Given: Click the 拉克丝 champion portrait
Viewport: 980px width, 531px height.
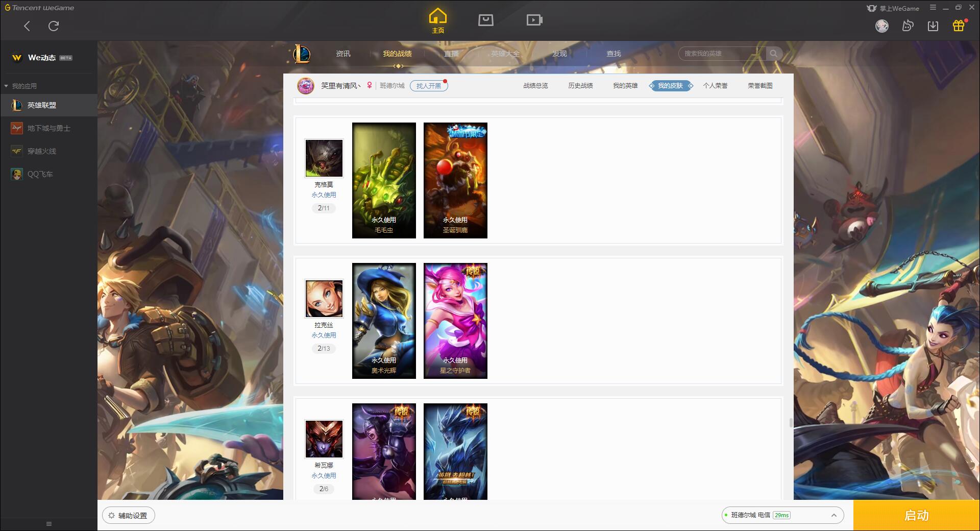Looking at the screenshot, I should tap(324, 299).
